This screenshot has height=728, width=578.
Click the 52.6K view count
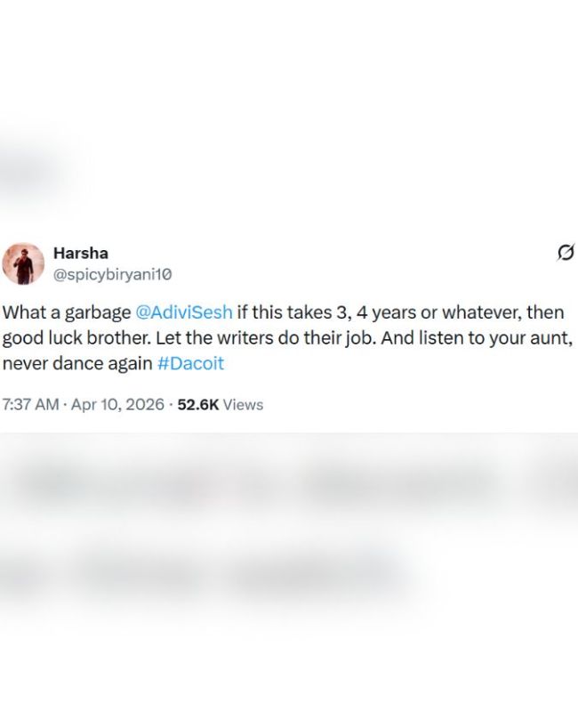pyautogui.click(x=197, y=404)
